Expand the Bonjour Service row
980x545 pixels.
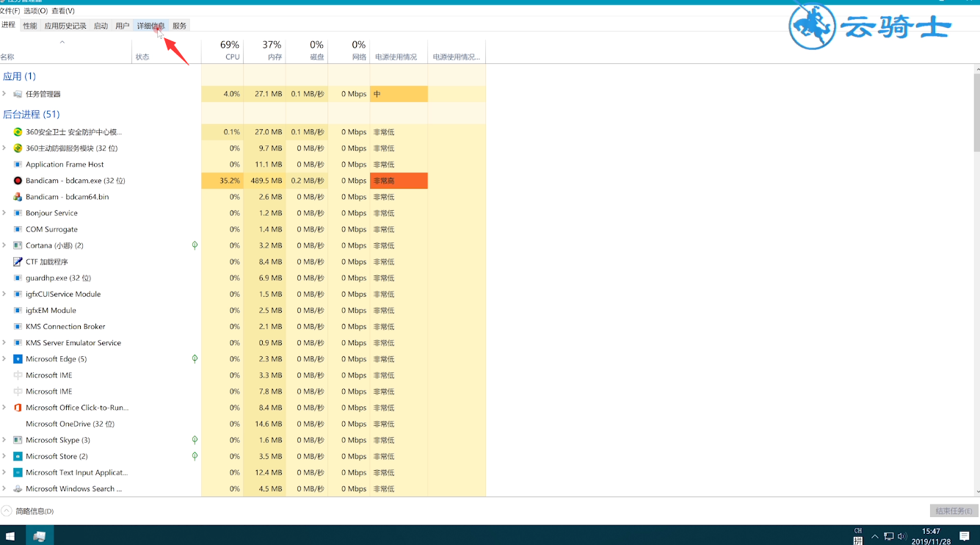pos(4,213)
